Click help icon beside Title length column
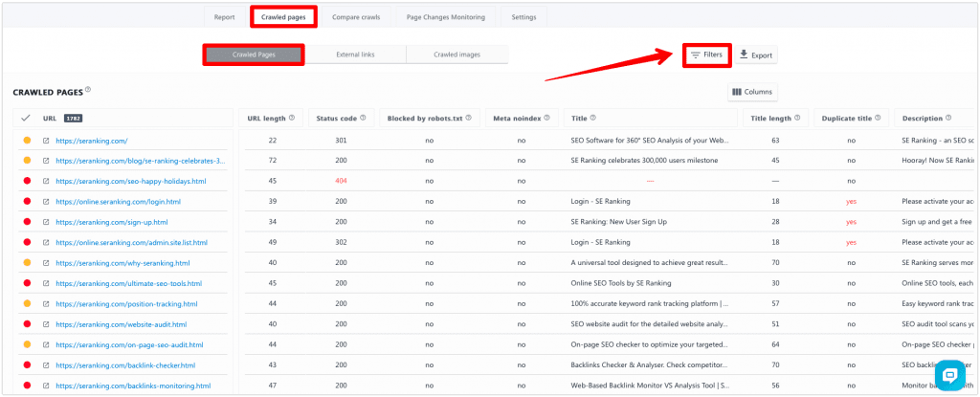980x397 pixels. click(x=797, y=118)
